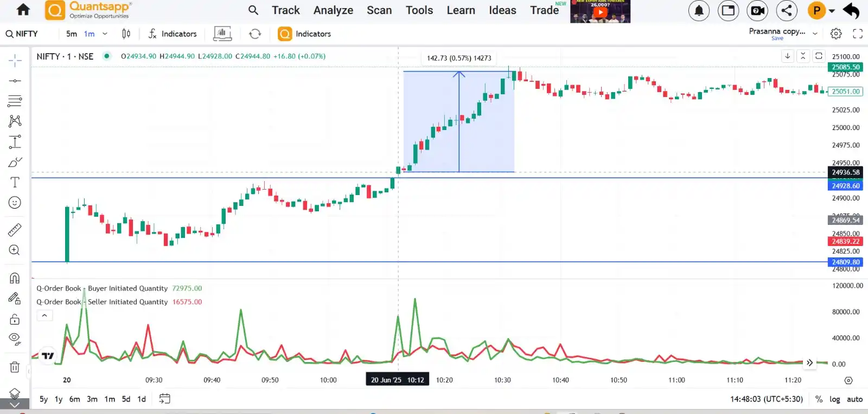Open the Track menu
The width and height of the screenshot is (868, 414).
[286, 10]
